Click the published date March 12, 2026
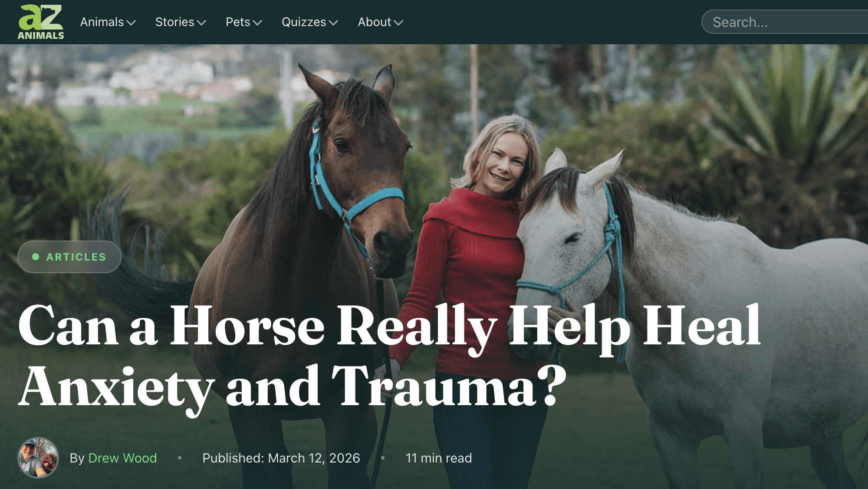The width and height of the screenshot is (868, 489). pyautogui.click(x=281, y=458)
